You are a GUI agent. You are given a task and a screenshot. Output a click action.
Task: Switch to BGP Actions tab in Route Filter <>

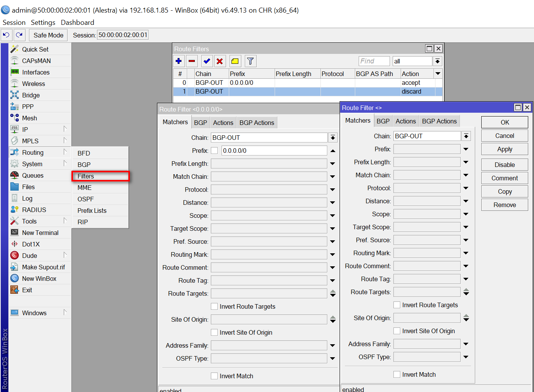[439, 121]
